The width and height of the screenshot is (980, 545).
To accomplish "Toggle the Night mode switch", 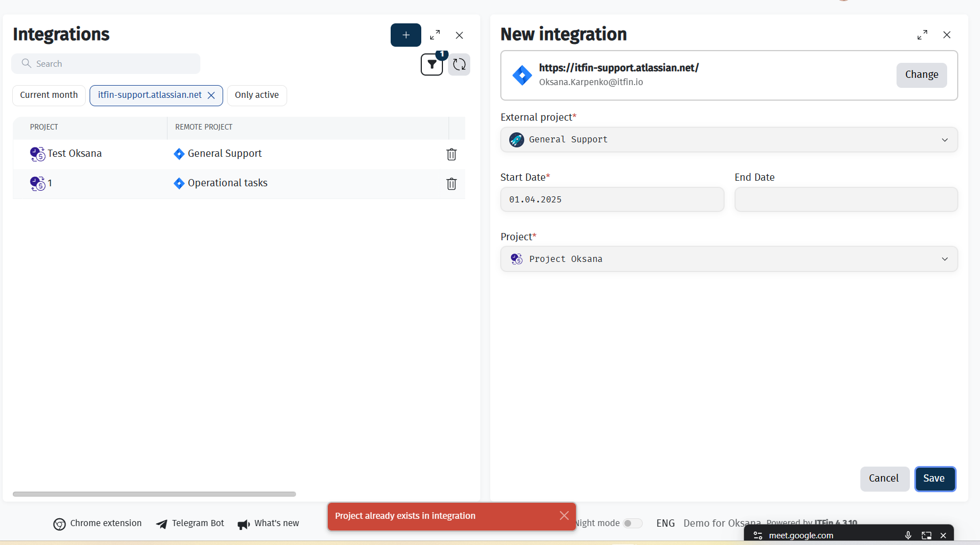I will coord(632,523).
